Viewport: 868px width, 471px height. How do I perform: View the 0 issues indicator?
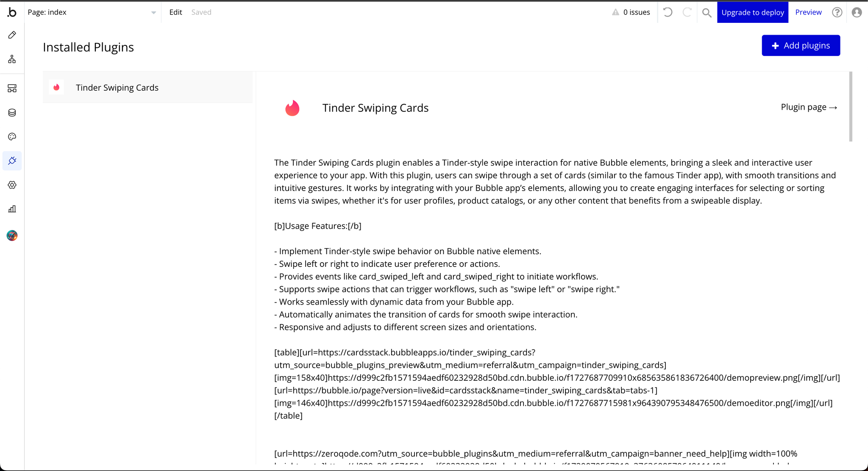[x=631, y=12]
